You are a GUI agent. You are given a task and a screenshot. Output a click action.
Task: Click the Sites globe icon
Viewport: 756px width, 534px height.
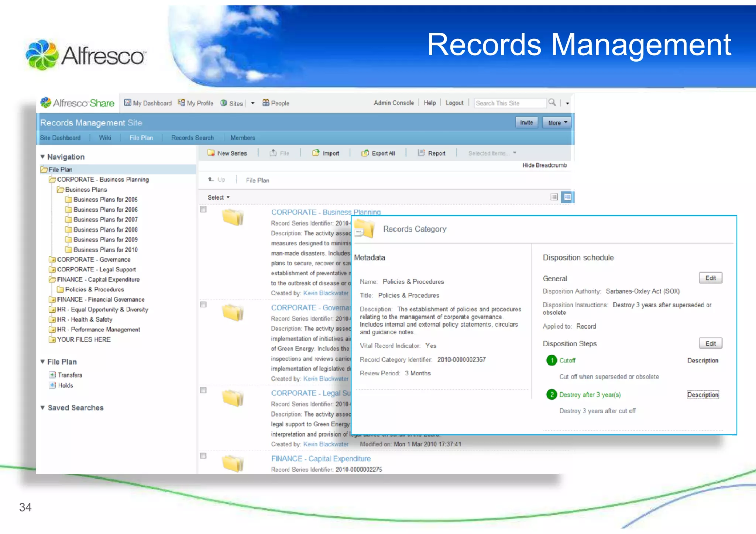[x=224, y=103]
